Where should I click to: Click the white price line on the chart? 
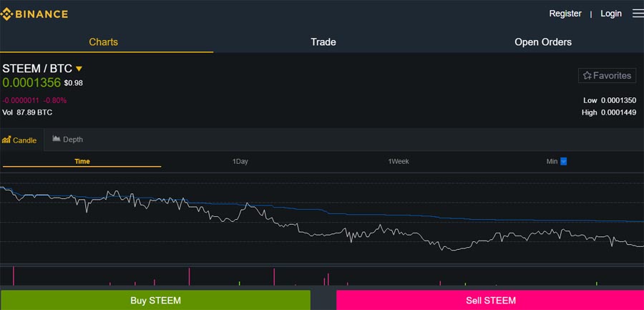pos(322,234)
